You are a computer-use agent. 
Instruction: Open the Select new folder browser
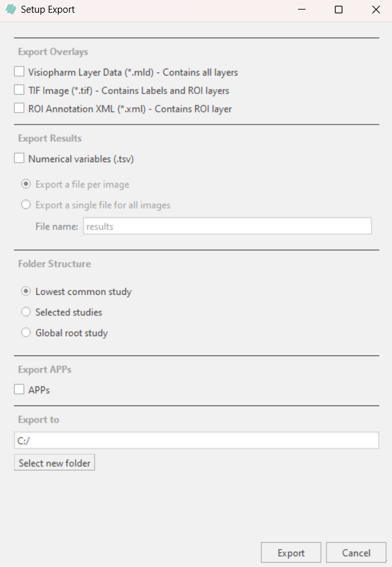[55, 463]
